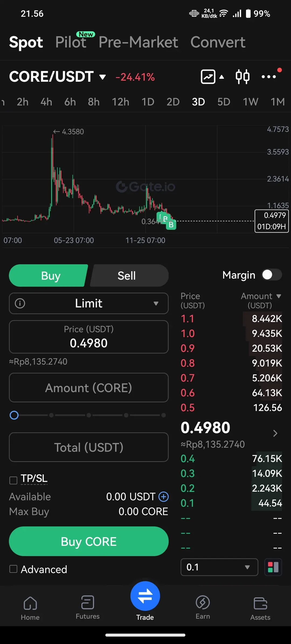Screen dimensions: 291x644
Task: Select the 6h chart interval
Action: 70,102
